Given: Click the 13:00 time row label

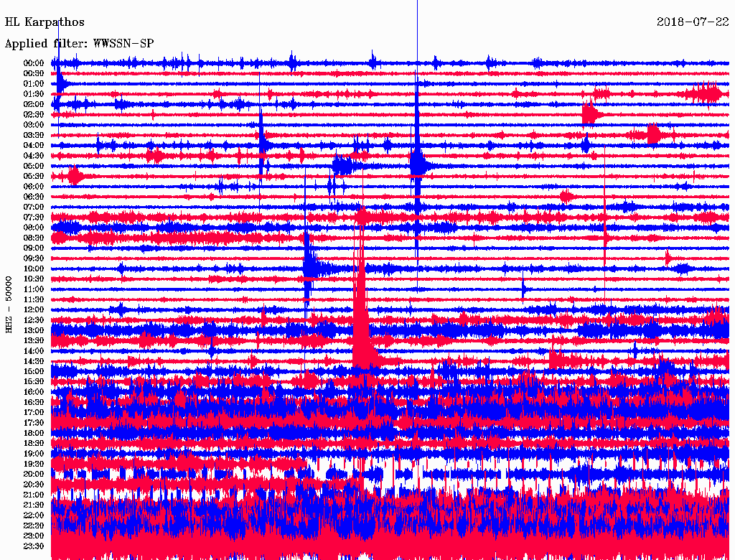Looking at the screenshot, I should [x=34, y=330].
